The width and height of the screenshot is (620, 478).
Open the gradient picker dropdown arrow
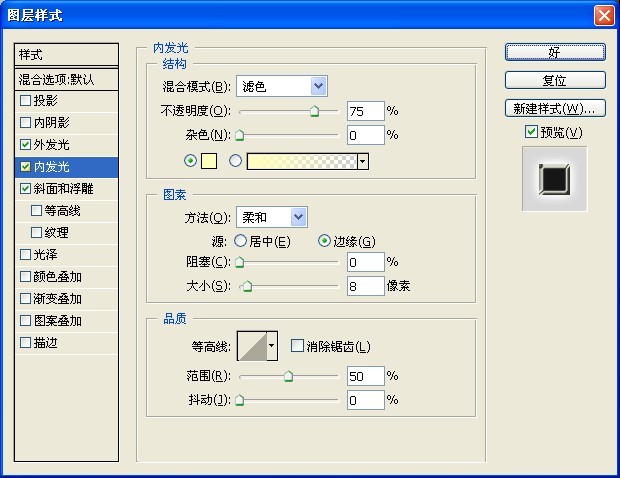pyautogui.click(x=363, y=161)
